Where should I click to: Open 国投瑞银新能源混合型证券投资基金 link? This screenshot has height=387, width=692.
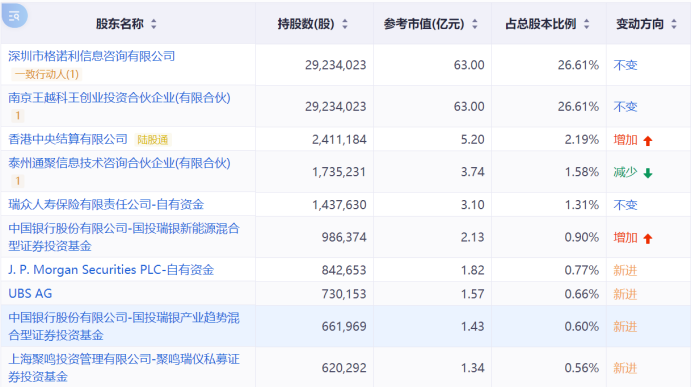click(x=124, y=237)
